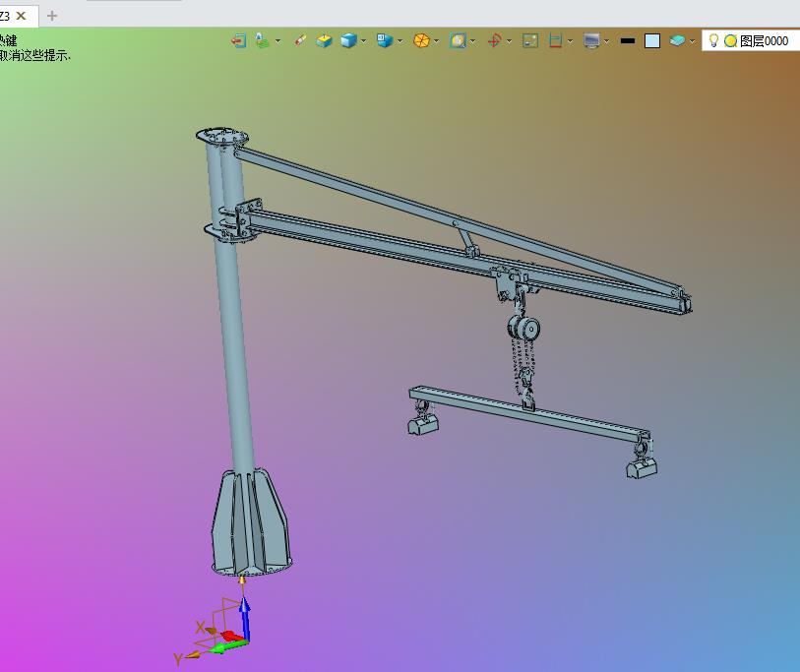Open dropdown beside red datum axis icon
This screenshot has width=800, height=672.
click(x=510, y=40)
